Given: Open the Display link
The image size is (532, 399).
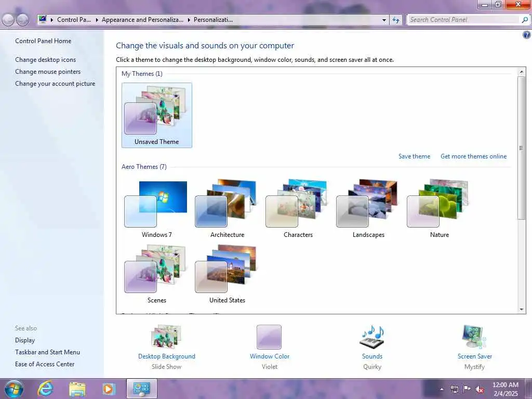Looking at the screenshot, I should click(25, 340).
